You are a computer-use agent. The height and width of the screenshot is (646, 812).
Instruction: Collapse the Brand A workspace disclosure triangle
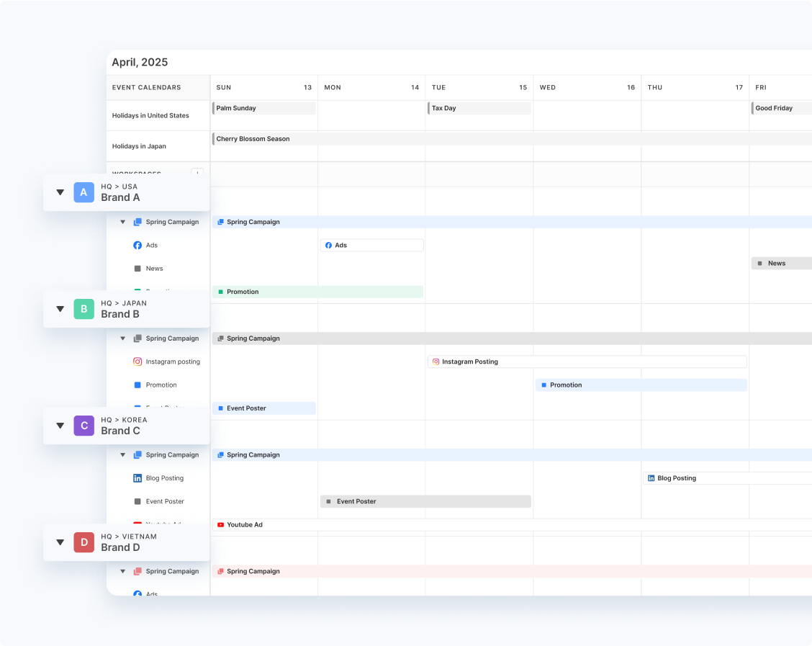pos(60,192)
